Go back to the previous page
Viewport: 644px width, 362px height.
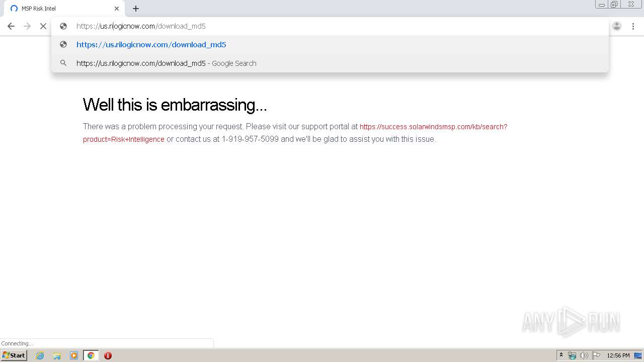[11, 26]
